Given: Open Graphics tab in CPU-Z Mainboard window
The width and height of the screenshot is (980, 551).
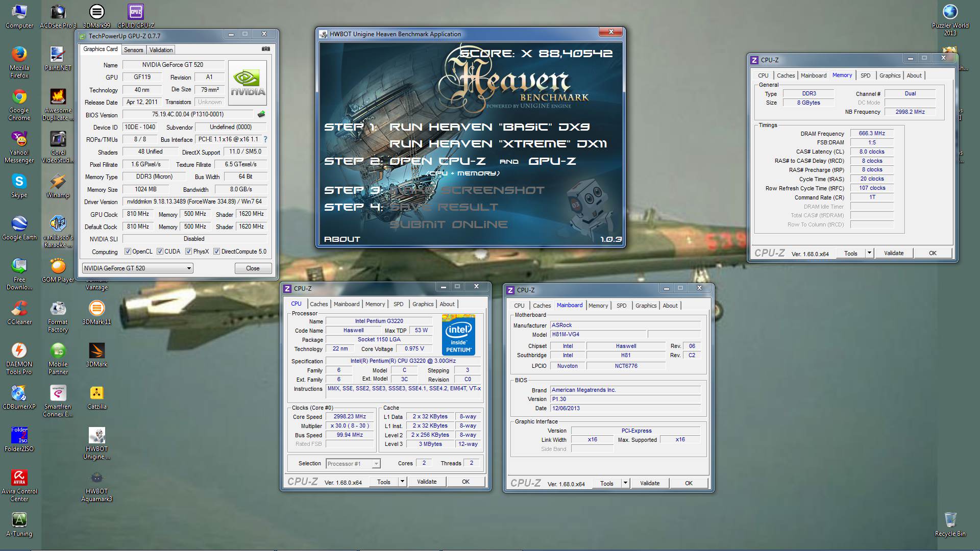Looking at the screenshot, I should [646, 306].
